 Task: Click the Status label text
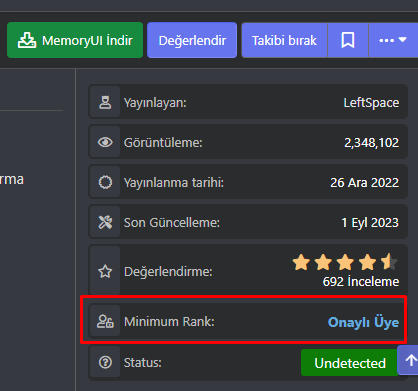[143, 362]
